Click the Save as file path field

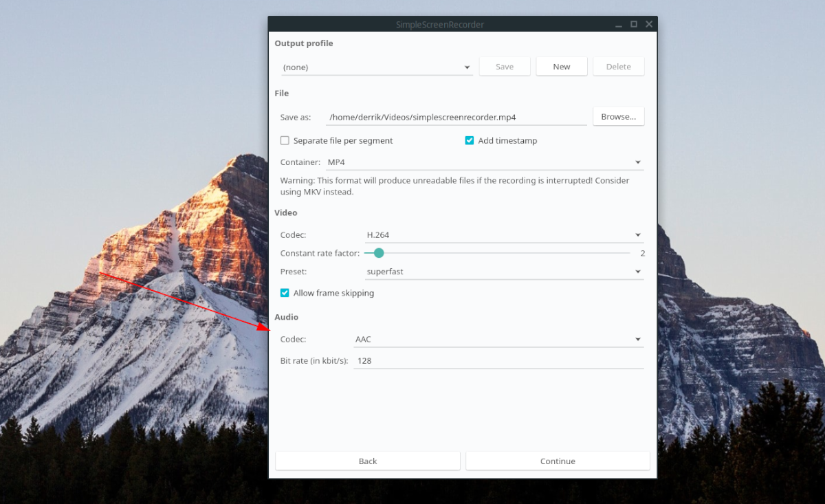coord(456,118)
